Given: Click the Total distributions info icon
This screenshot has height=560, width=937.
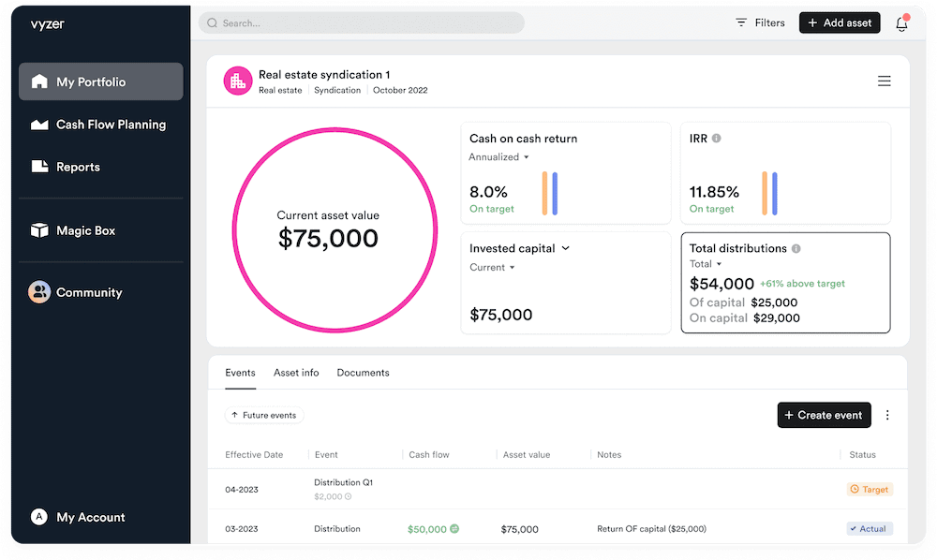Looking at the screenshot, I should (x=796, y=249).
